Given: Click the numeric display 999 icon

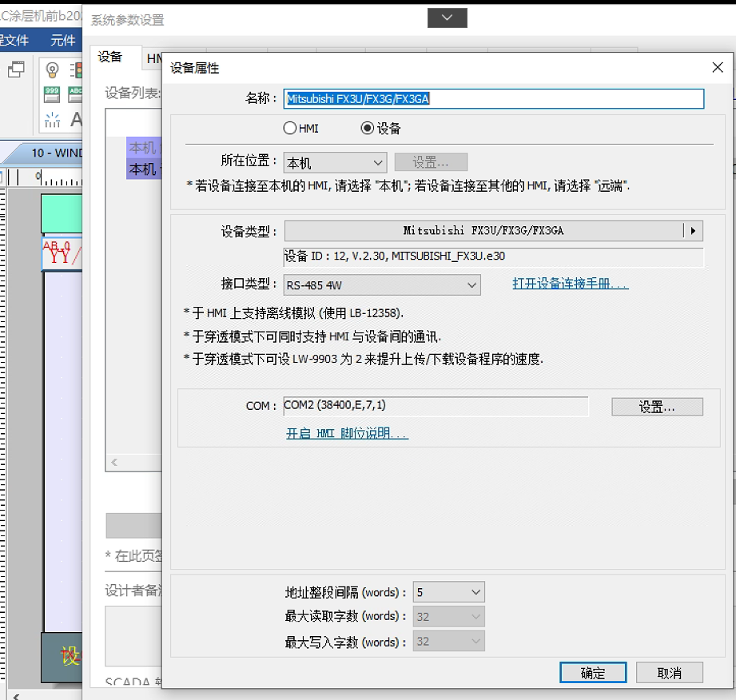Looking at the screenshot, I should 53,94.
